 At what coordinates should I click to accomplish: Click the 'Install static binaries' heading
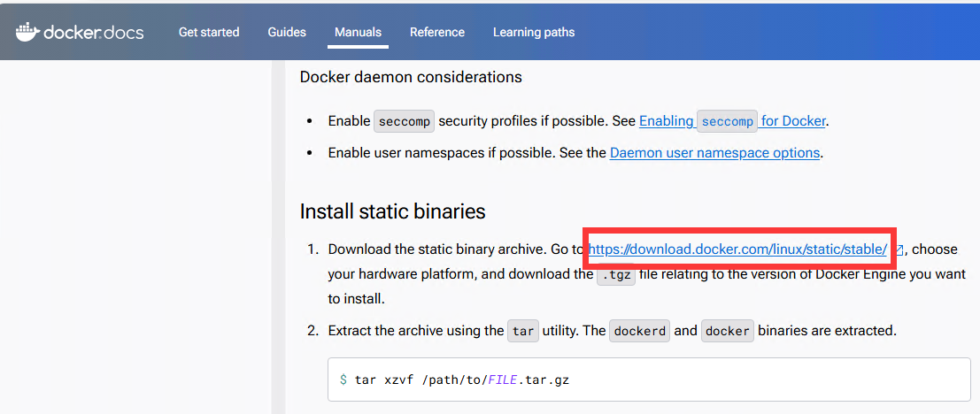tap(392, 211)
